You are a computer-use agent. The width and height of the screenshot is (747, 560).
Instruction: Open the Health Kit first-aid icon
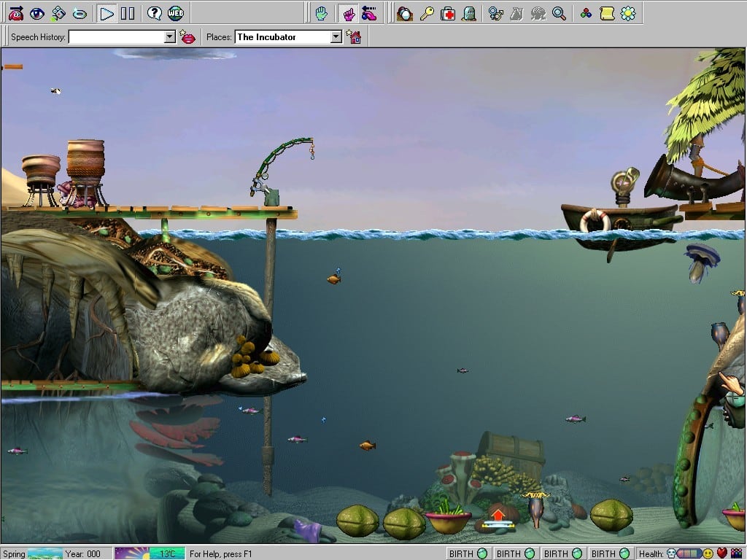pos(448,13)
